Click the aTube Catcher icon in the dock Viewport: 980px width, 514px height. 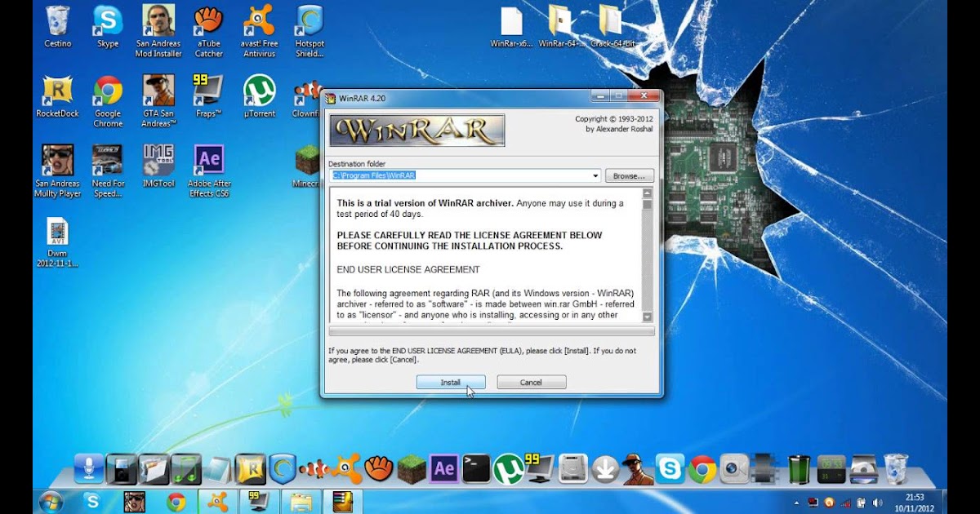379,469
